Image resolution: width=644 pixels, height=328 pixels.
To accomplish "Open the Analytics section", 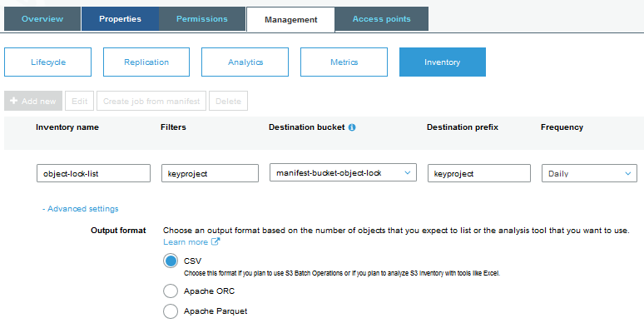I will point(245,62).
